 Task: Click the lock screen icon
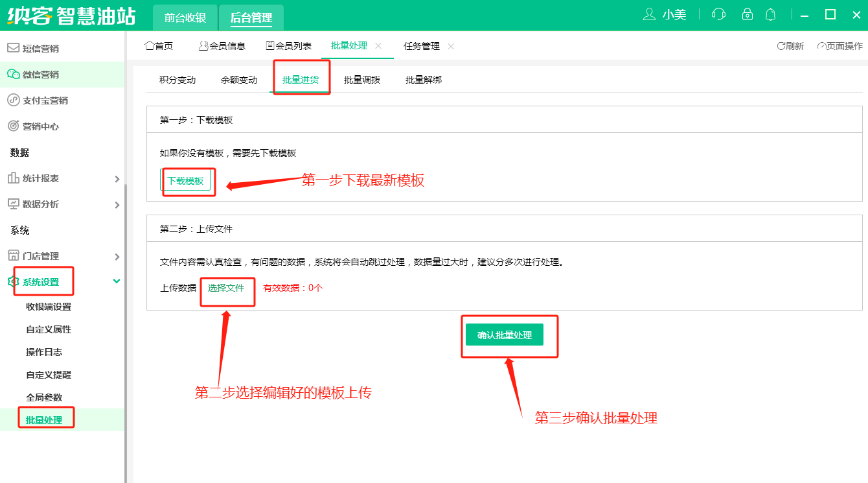pyautogui.click(x=747, y=14)
